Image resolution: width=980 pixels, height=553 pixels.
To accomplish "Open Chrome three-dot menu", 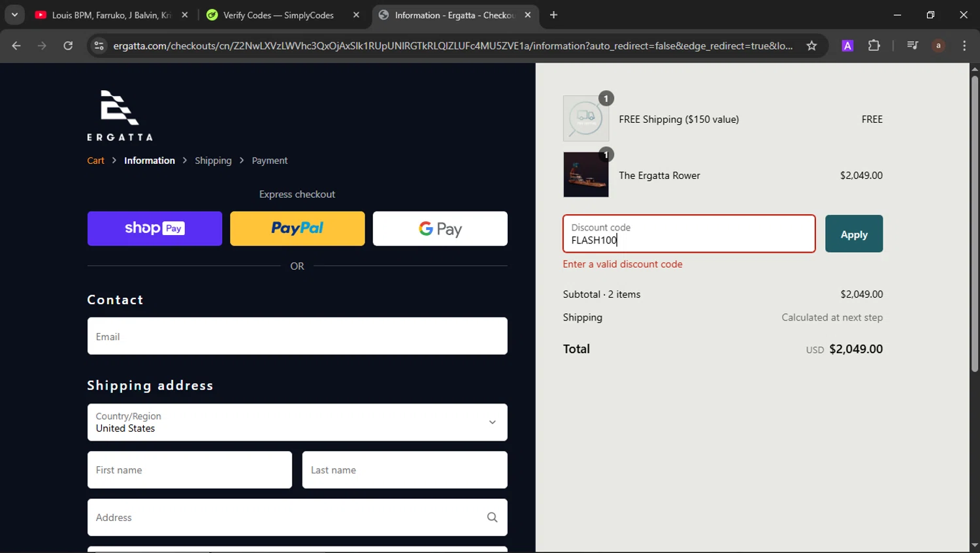I will coord(964,46).
